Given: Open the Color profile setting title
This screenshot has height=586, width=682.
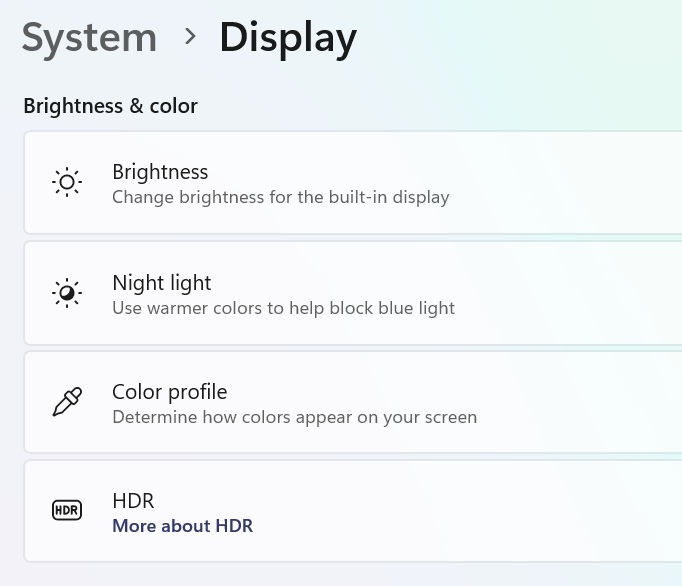Looking at the screenshot, I should point(170,392).
